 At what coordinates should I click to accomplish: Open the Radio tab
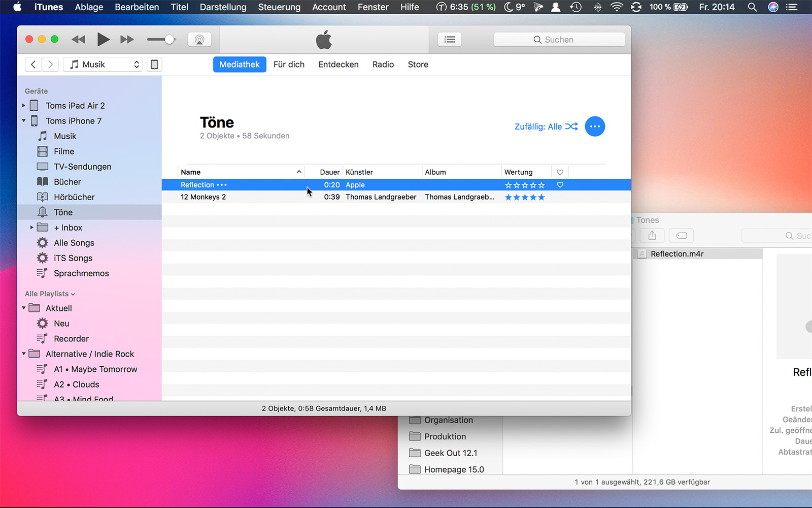tap(383, 65)
